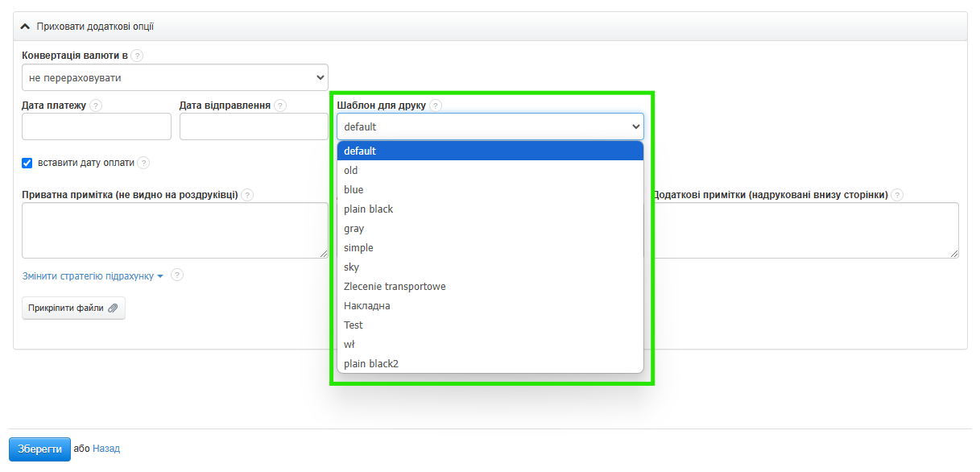Click help icon beside Змінити стратегію підрахунку
The height and width of the screenshot is (472, 980).
pyautogui.click(x=177, y=275)
